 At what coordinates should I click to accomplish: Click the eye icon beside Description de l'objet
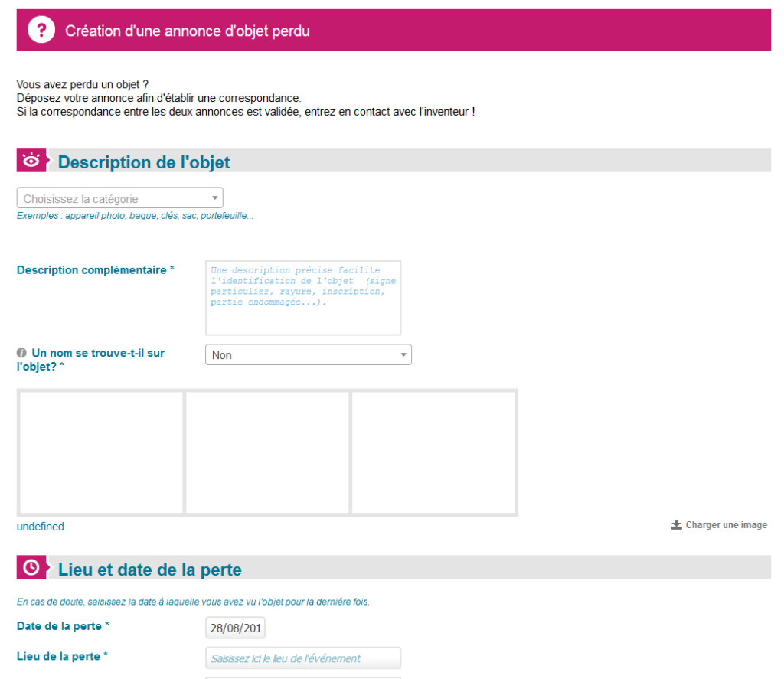click(x=31, y=161)
